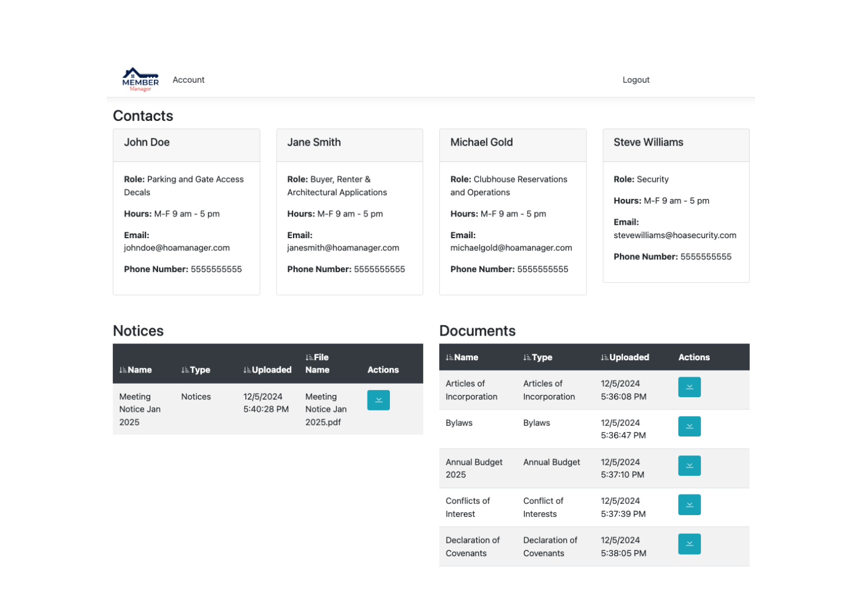Viewport: 856px width, 616px height.
Task: Download the Annual Budget 2025 document
Action: click(689, 466)
